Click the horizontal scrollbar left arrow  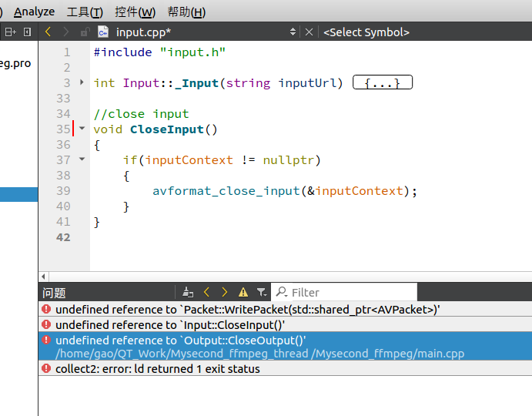43,277
